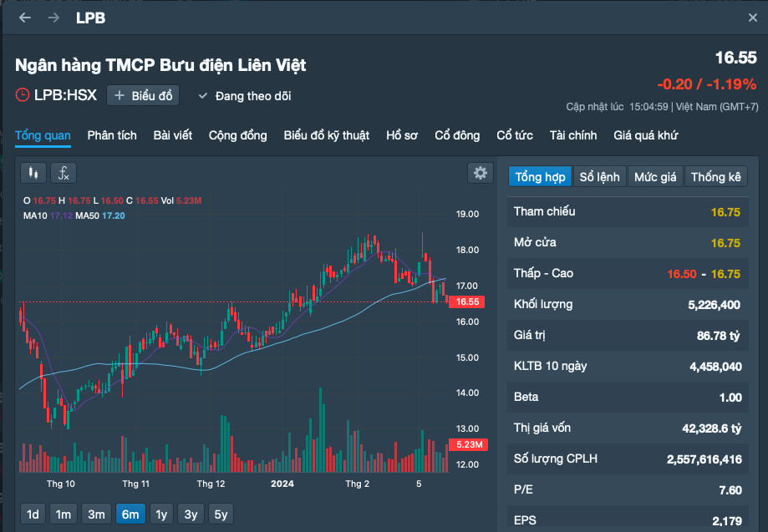
Task: Click the Biểu đồ add chart button
Action: pos(143,95)
